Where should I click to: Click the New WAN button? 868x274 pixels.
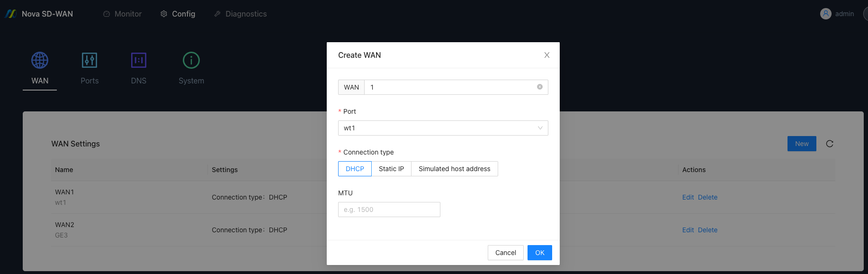pyautogui.click(x=802, y=144)
